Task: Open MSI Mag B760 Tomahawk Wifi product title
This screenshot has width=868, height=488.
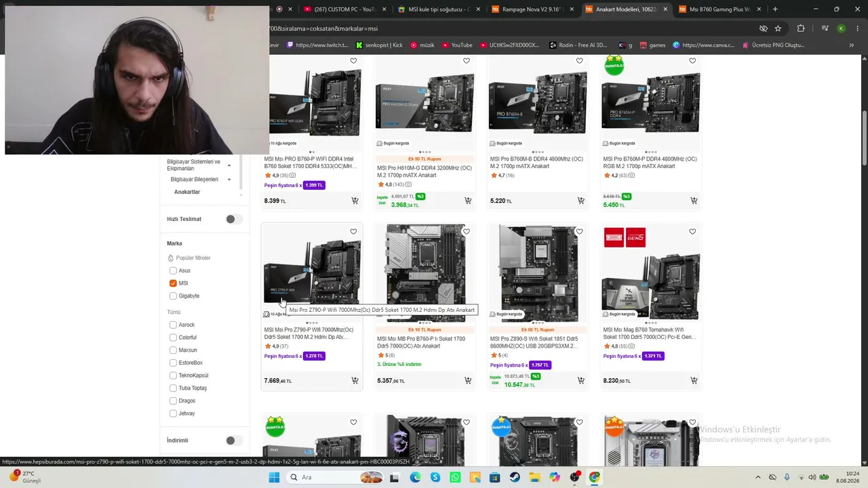Action: (650, 333)
